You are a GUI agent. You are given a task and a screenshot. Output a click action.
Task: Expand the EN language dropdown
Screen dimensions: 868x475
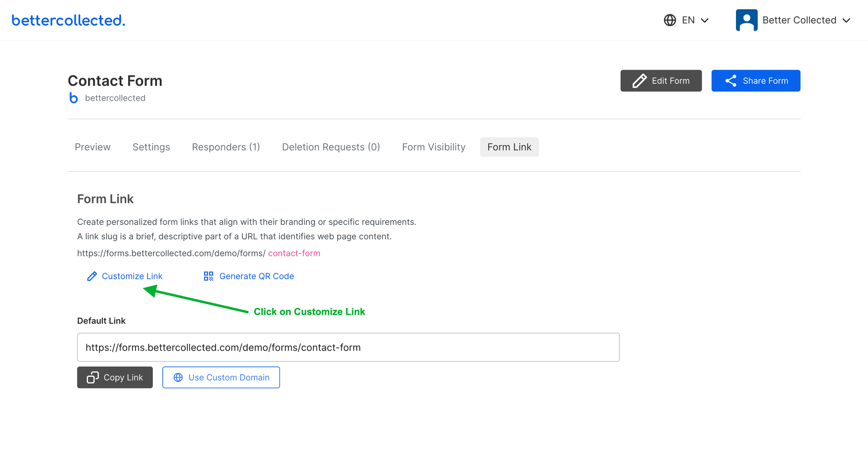pyautogui.click(x=705, y=20)
